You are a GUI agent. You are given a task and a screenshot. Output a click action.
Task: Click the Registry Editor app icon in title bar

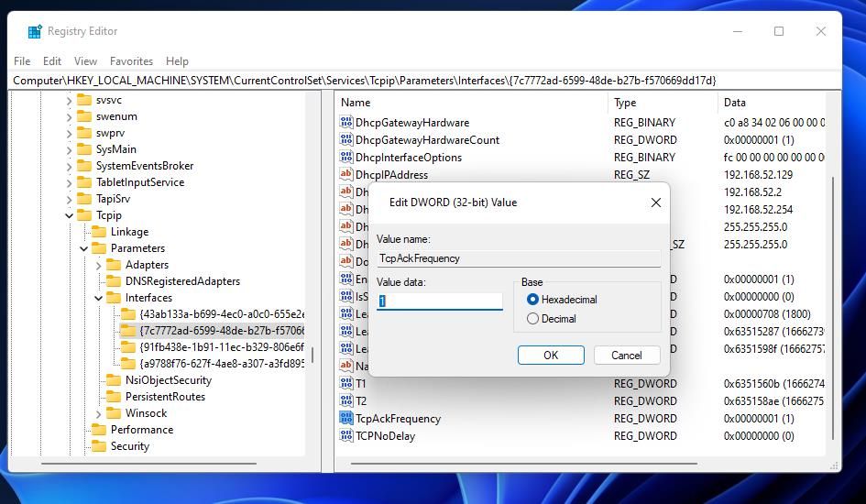(34, 31)
